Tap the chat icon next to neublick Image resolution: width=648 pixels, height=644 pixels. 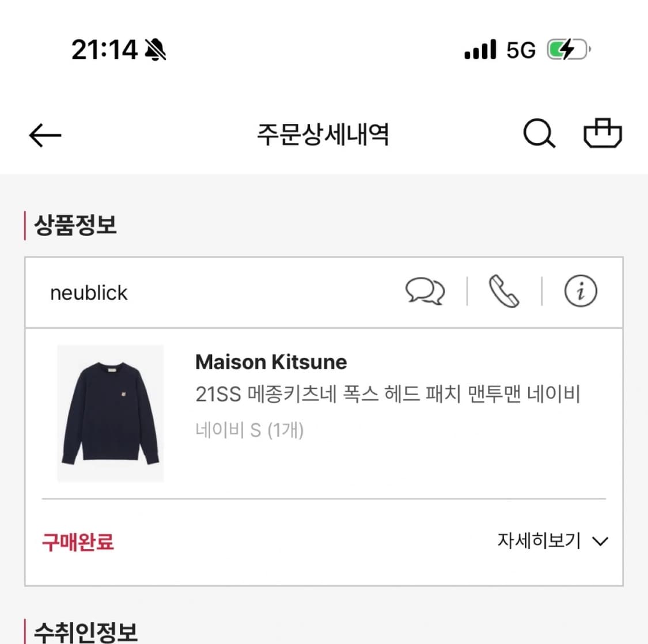[x=426, y=291]
